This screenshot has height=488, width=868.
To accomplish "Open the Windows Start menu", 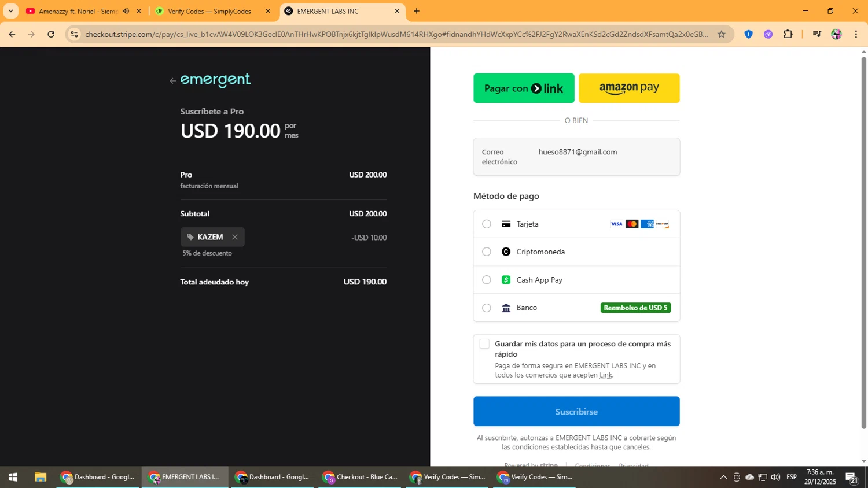I will point(13,477).
